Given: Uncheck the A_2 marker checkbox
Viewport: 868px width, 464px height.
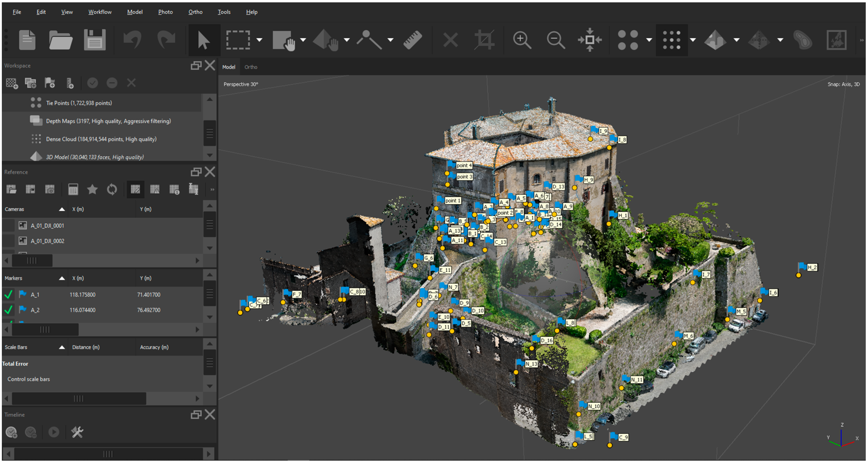Looking at the screenshot, I should pyautogui.click(x=8, y=310).
